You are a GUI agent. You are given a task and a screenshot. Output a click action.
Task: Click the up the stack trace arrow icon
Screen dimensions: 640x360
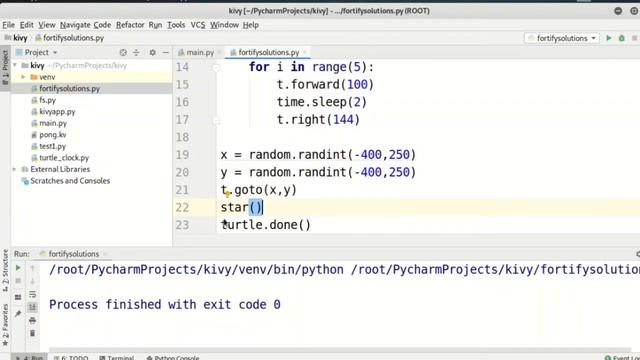[33, 268]
